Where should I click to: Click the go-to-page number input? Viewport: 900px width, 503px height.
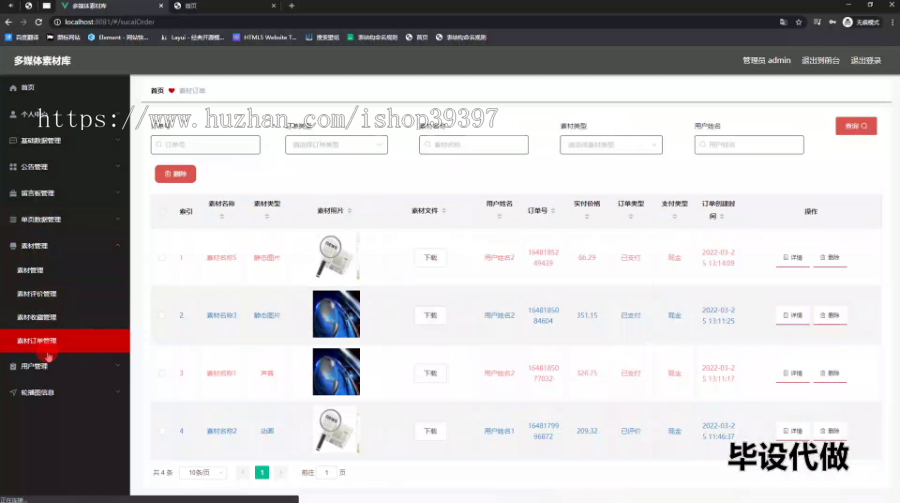tap(327, 473)
